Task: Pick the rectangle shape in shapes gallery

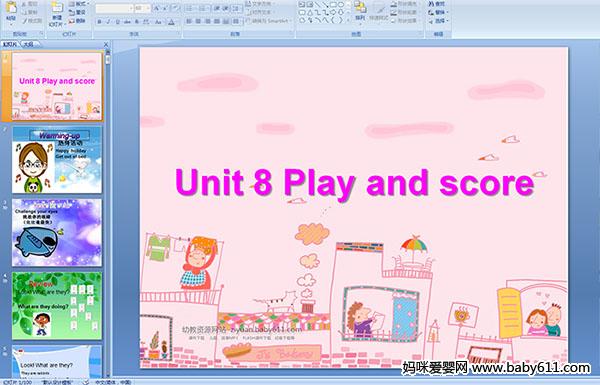Action: click(333, 5)
